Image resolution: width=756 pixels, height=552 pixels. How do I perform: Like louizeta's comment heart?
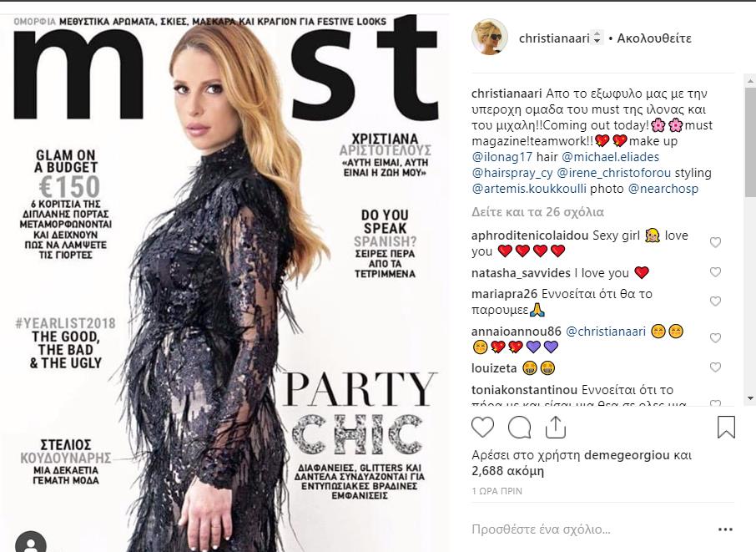pyautogui.click(x=715, y=367)
